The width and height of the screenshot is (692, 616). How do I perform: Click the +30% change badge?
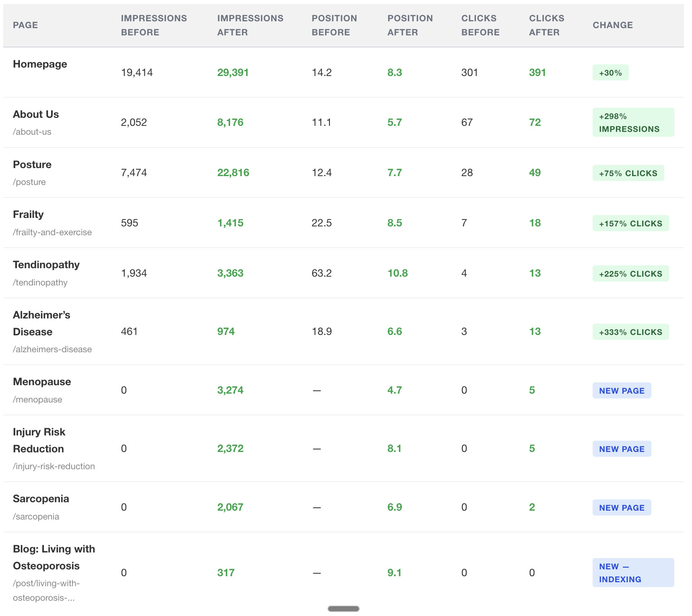(x=610, y=73)
